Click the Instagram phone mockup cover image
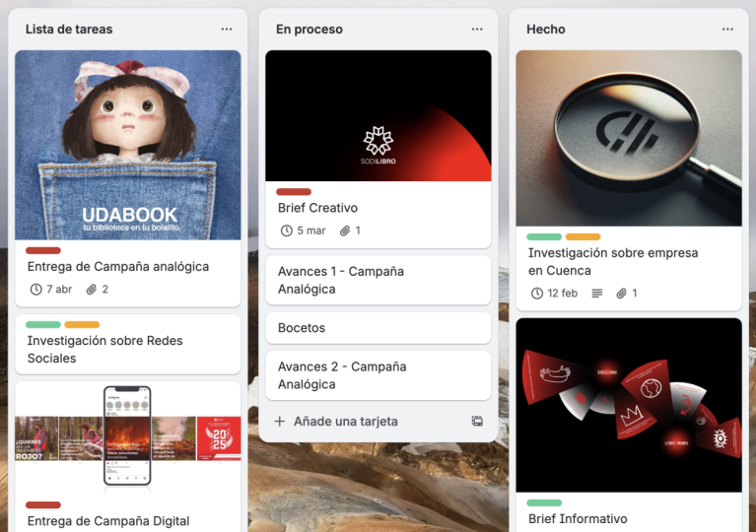 pyautogui.click(x=128, y=438)
